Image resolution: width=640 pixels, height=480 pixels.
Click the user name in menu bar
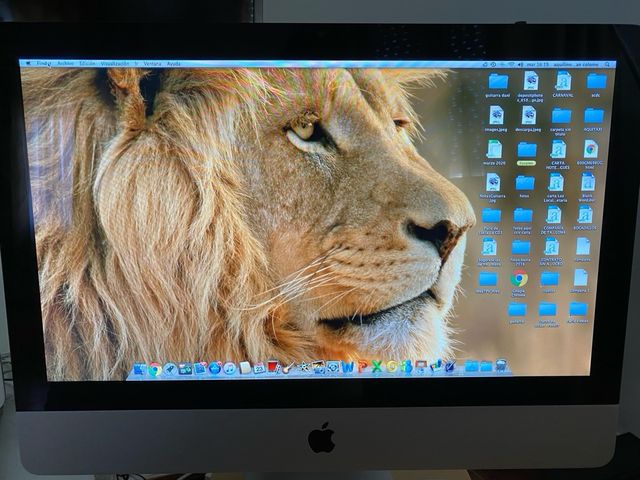pos(576,64)
